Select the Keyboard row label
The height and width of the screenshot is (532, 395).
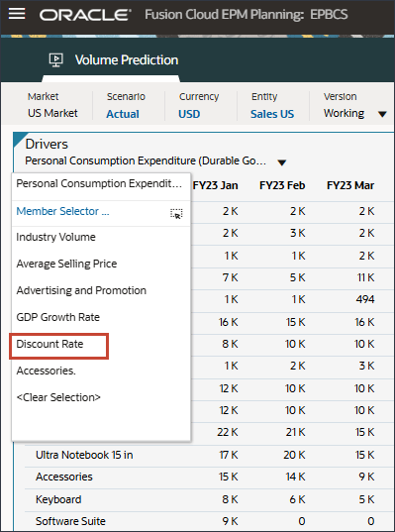tap(58, 499)
